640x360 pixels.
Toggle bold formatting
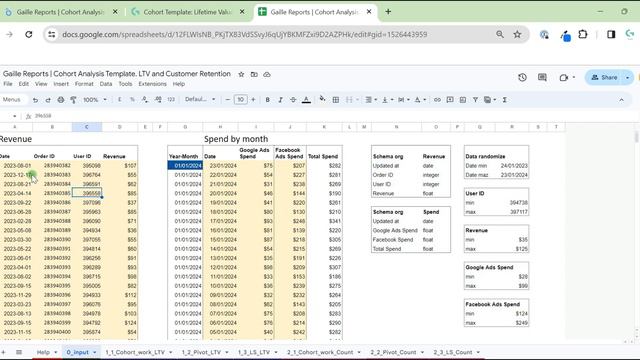tap(267, 100)
